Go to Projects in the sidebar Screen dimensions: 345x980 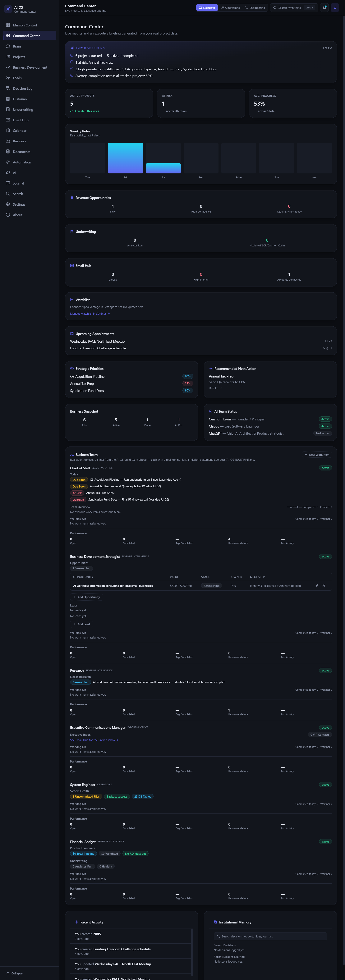pos(30,57)
